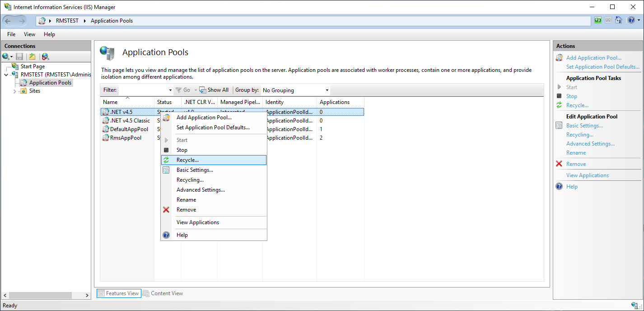Click the red X Remove icon in the context menu
Screen dimensions: 644x311
[166, 210]
